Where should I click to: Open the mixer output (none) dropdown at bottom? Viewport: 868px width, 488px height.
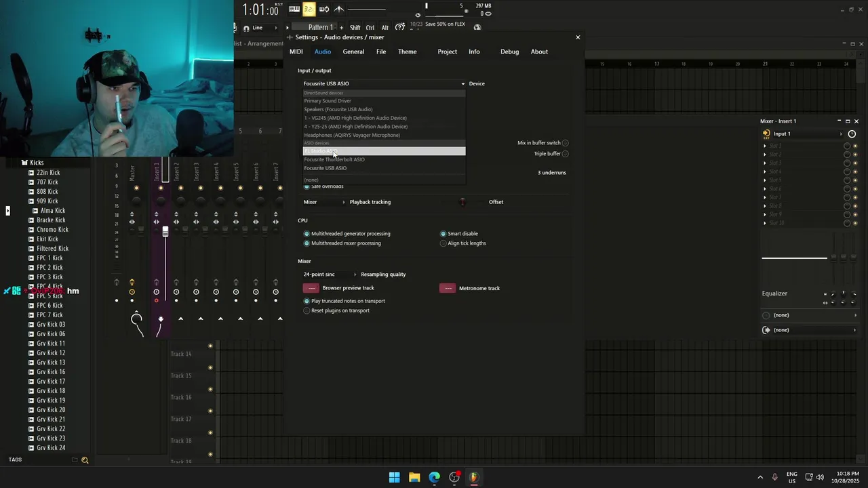[x=814, y=330]
